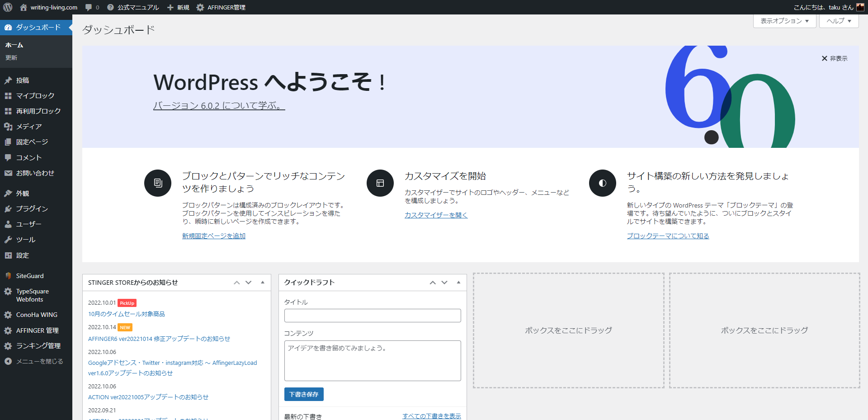
Task: Click the half-circle styles icon
Action: 603,183
